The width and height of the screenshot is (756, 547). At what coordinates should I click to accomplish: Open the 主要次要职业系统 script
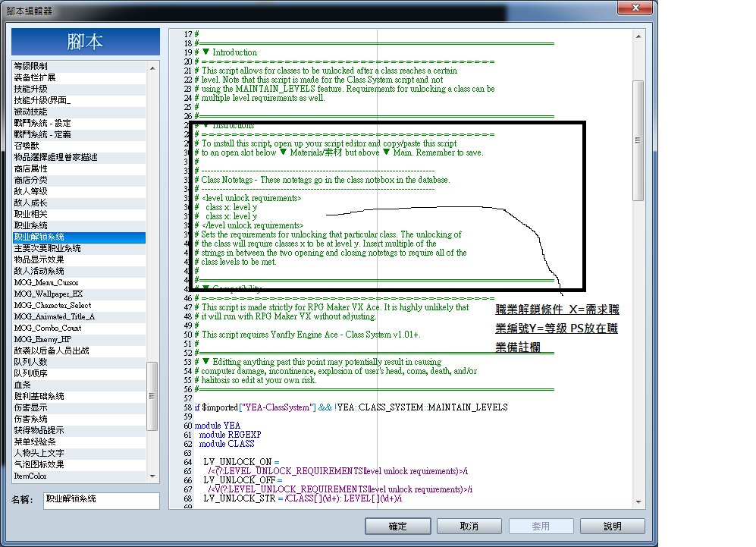(x=79, y=248)
